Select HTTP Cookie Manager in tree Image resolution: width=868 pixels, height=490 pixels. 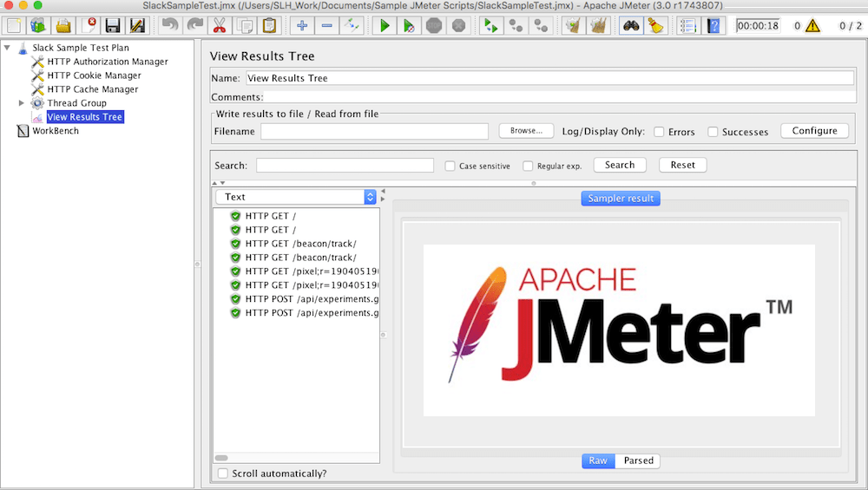[94, 75]
